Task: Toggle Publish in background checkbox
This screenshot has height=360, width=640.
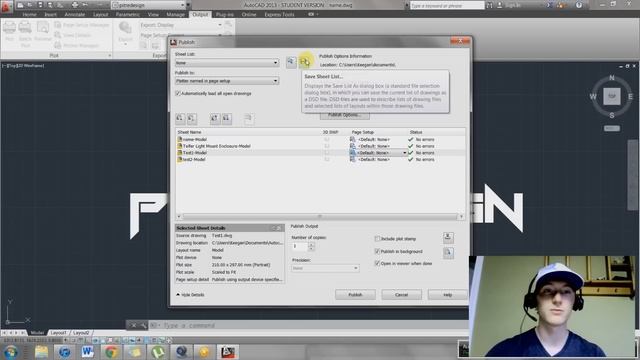Action: pyautogui.click(x=377, y=251)
